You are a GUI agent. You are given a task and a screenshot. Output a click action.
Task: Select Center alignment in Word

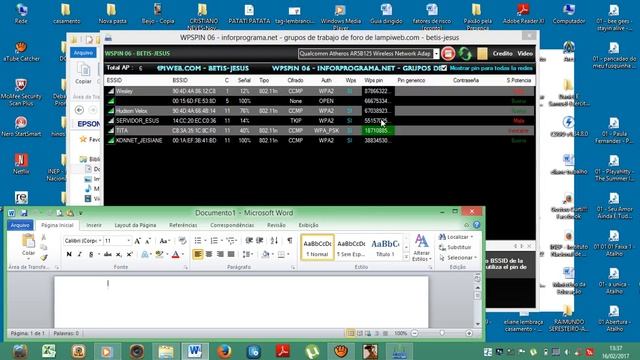point(209,254)
